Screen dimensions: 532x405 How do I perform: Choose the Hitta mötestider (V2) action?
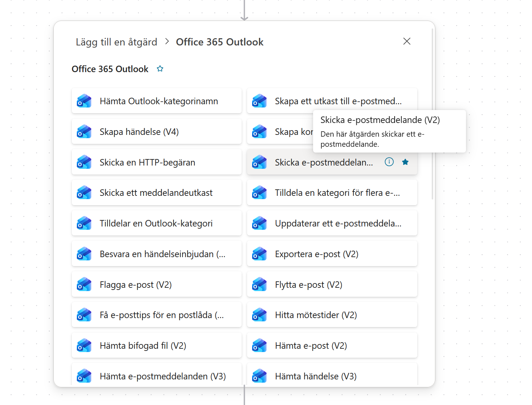point(332,315)
